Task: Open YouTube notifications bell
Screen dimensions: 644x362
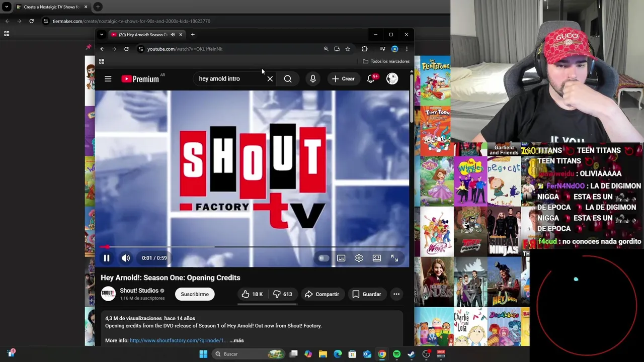Action: tap(371, 79)
